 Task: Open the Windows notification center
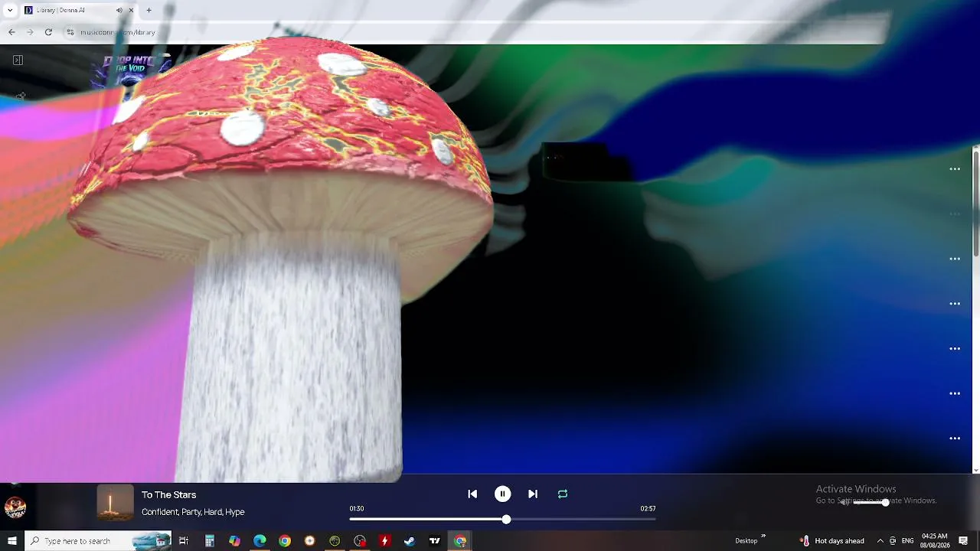964,541
